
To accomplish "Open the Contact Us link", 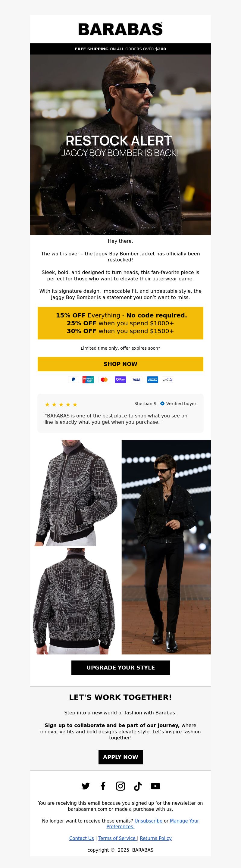I will point(82,838).
